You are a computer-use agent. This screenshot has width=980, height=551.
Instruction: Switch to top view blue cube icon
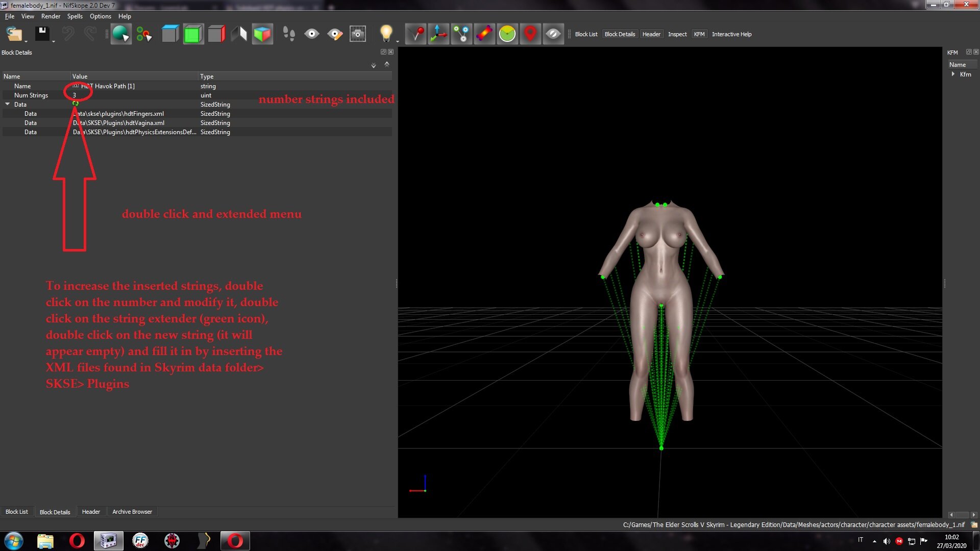[x=170, y=34]
